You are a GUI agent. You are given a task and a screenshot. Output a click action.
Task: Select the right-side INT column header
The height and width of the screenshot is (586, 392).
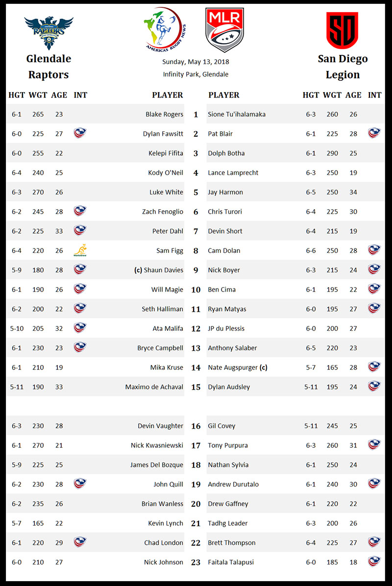(374, 95)
